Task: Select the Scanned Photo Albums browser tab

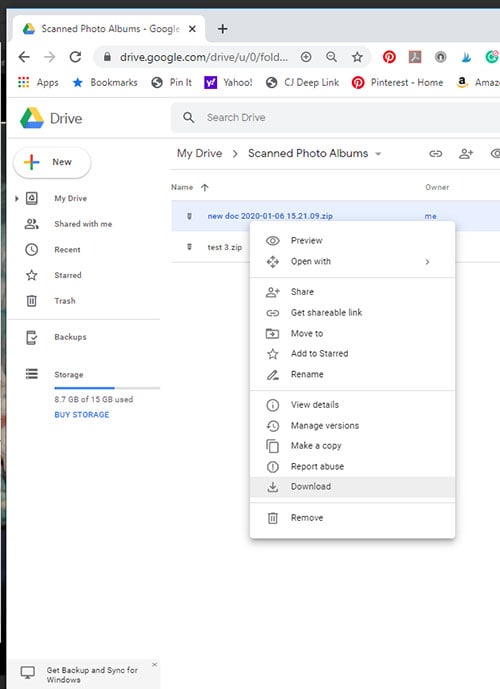Action: click(x=109, y=29)
